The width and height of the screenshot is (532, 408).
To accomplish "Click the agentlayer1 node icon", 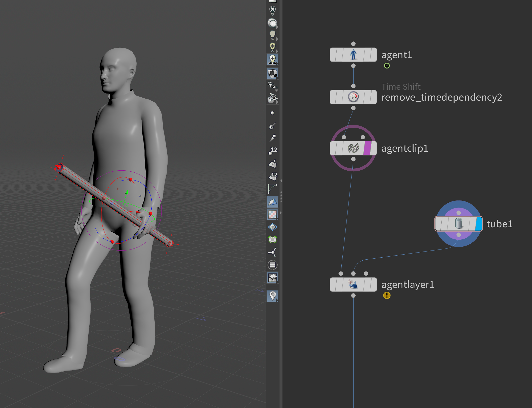I will point(353,284).
